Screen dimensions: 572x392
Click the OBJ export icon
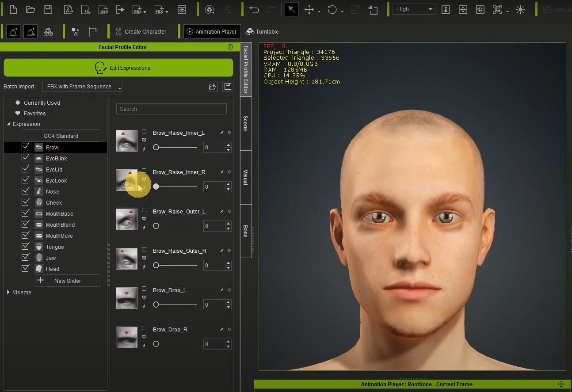pos(137,9)
